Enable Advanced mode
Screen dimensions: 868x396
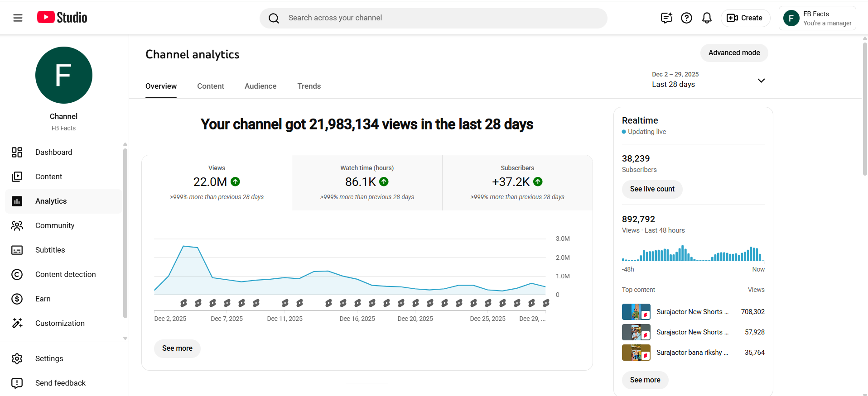pos(734,53)
